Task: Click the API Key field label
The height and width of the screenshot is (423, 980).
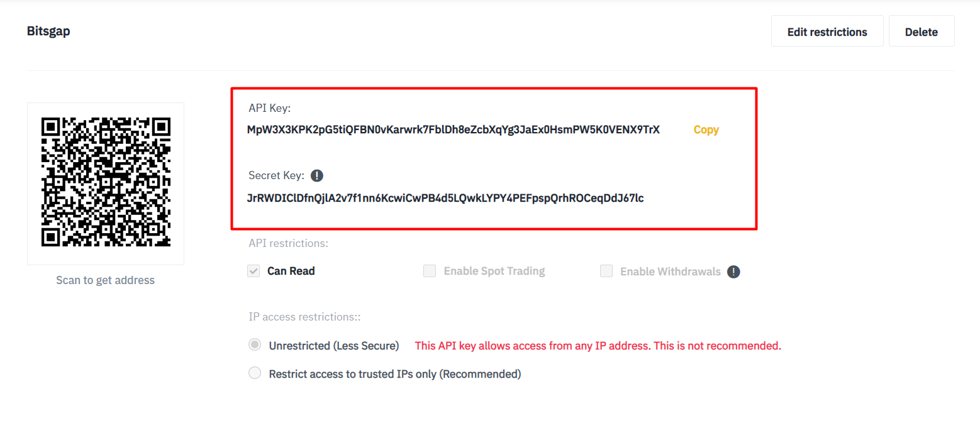Action: [x=269, y=108]
